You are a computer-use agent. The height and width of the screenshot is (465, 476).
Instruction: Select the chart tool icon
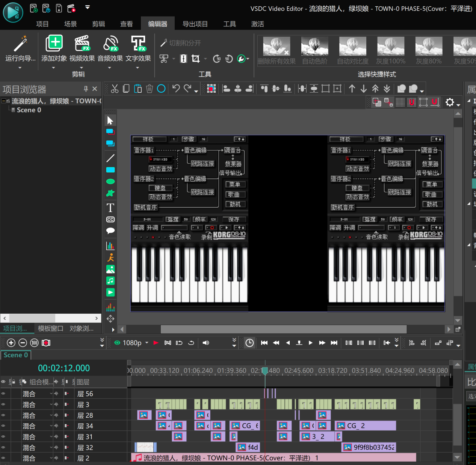coord(110,246)
